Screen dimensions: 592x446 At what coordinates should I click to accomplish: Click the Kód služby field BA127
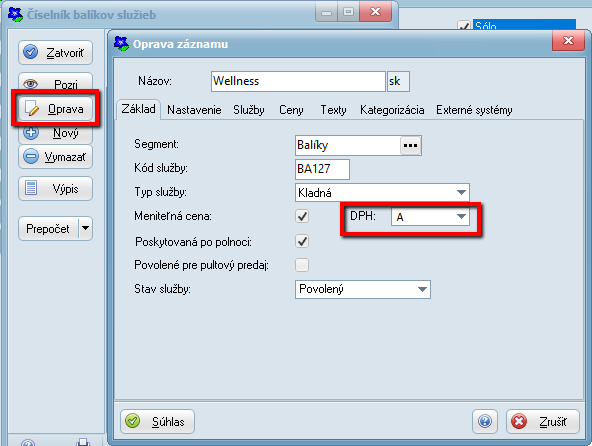tap(322, 169)
